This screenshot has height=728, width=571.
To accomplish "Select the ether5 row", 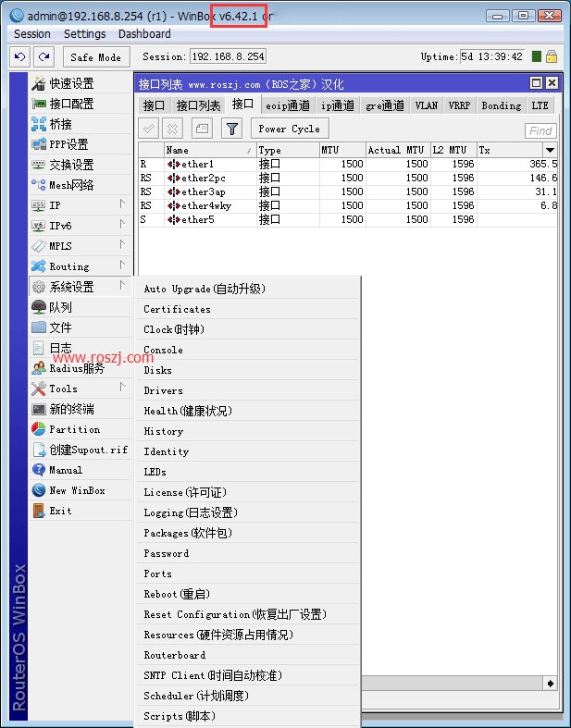I will tap(348, 219).
